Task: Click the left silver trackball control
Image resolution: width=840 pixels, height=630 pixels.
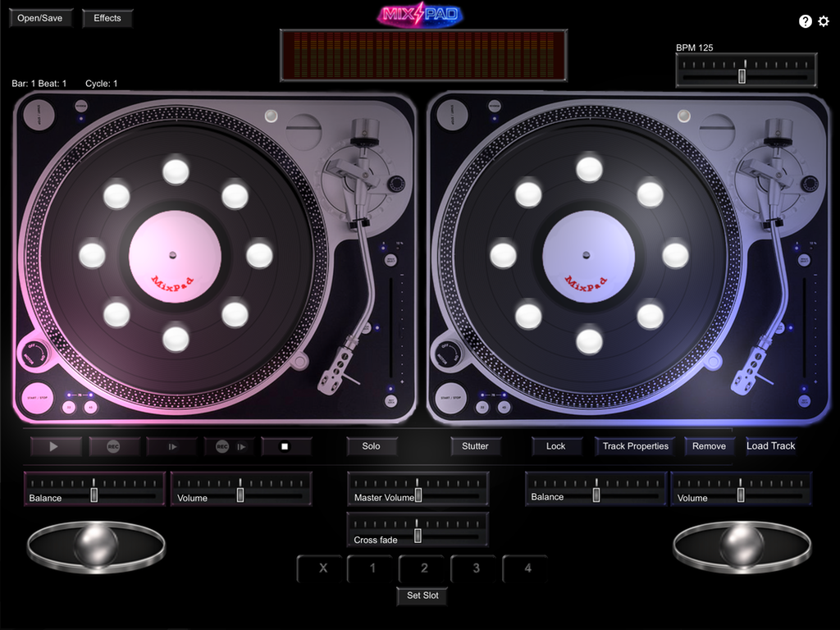Action: tap(97, 547)
